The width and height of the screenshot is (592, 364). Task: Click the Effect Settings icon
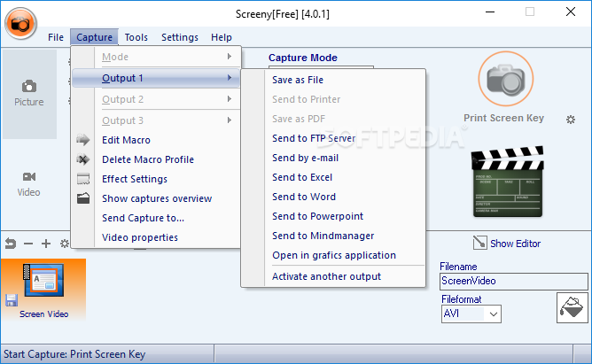click(x=83, y=179)
